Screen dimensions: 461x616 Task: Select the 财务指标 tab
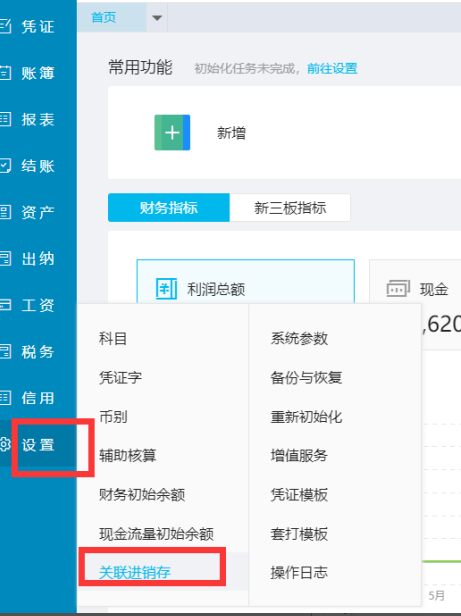[169, 207]
